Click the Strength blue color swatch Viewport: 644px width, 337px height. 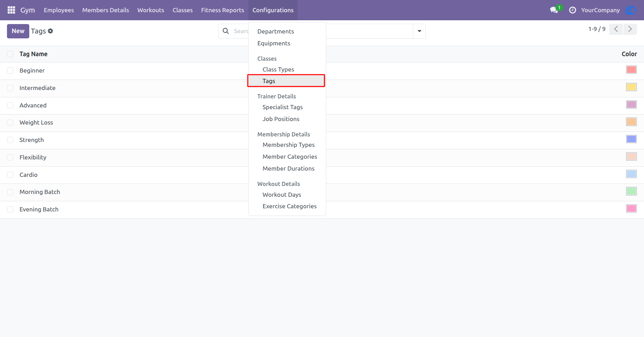(631, 139)
